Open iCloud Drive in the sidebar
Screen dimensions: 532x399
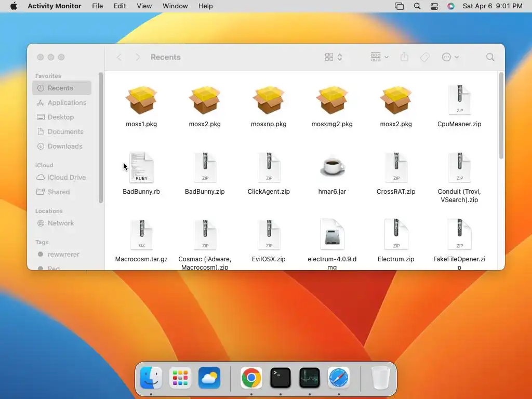point(62,177)
